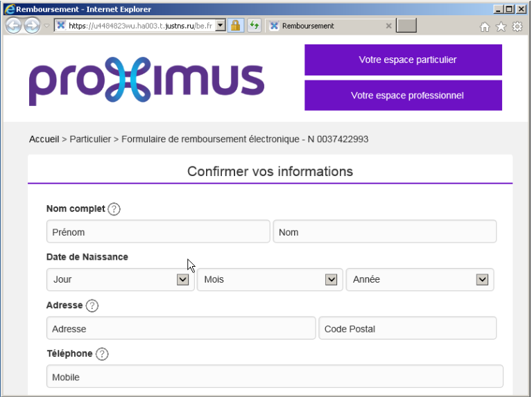Follow the Particulier breadcrumb link
This screenshot has width=532, height=397.
click(90, 139)
